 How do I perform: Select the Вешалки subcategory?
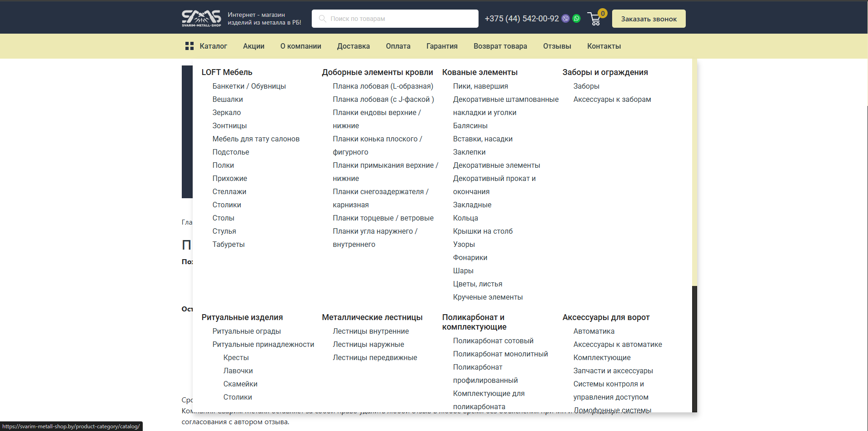click(x=228, y=99)
